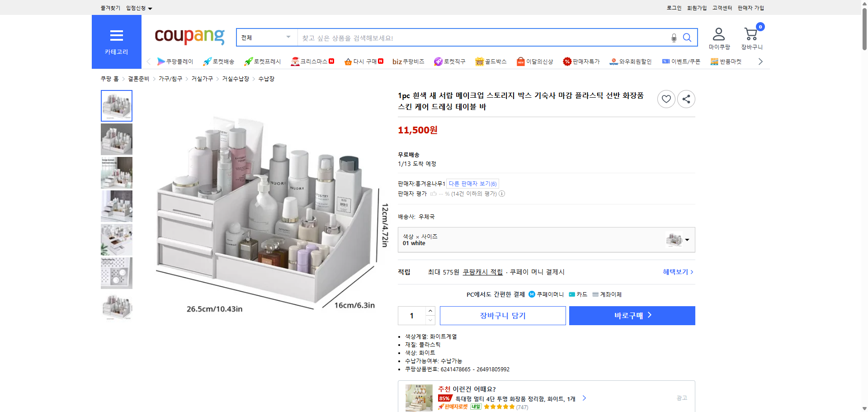Click the microphone icon in the search bar
Viewport: 868px width, 412px height.
[673, 38]
